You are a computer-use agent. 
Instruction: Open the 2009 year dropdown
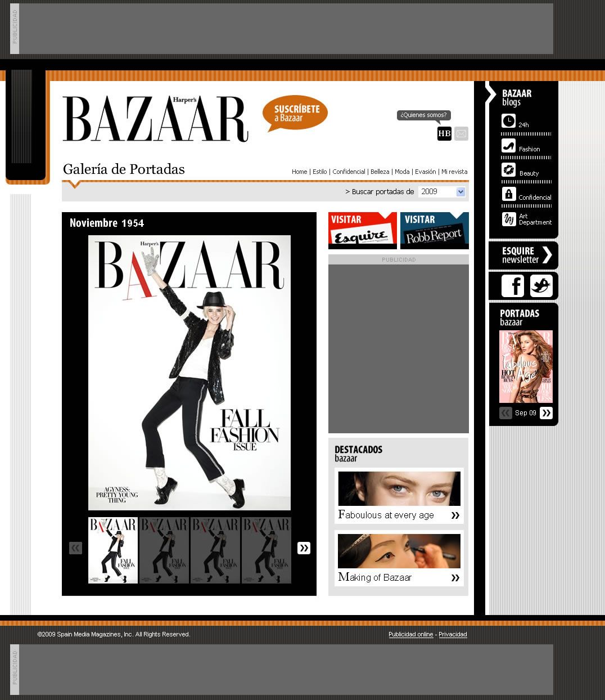pos(442,192)
